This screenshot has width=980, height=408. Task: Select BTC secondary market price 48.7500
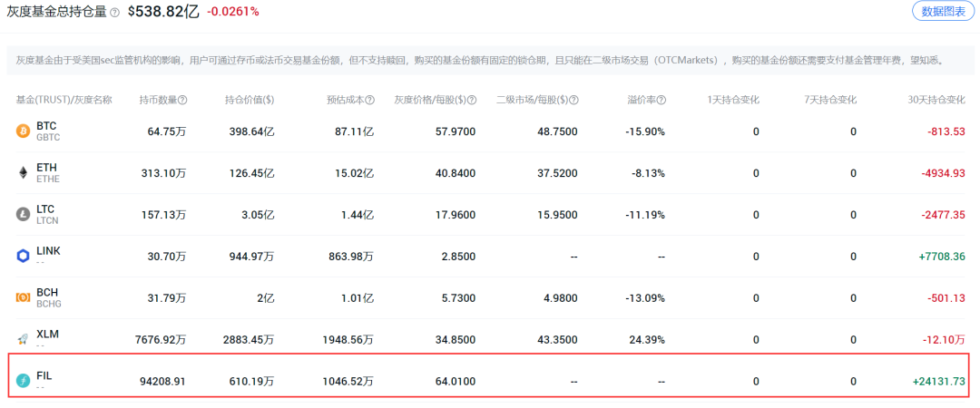click(557, 131)
